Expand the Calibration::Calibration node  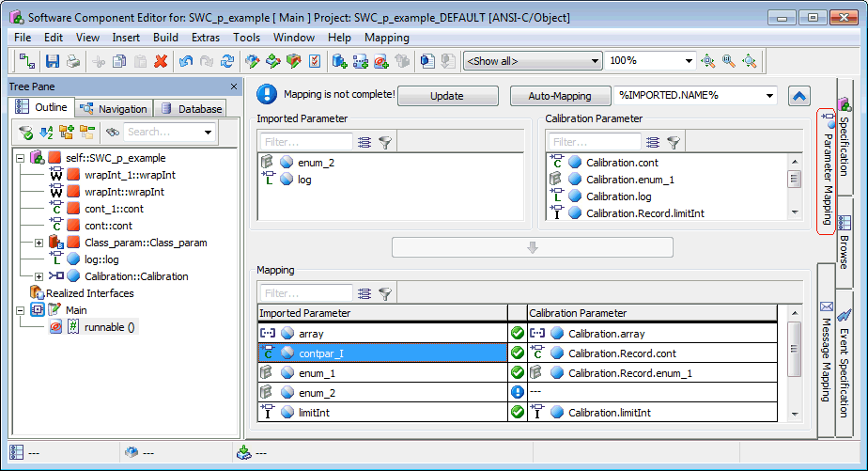(x=39, y=276)
